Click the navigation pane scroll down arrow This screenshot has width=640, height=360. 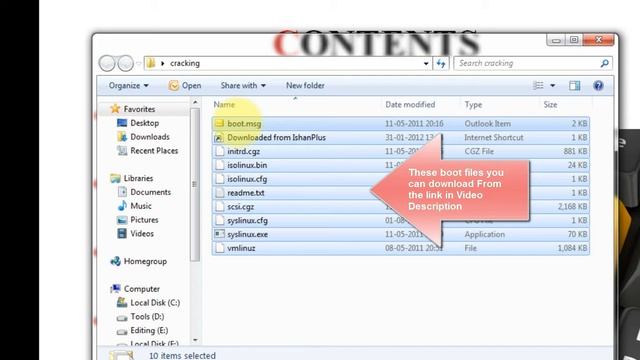pos(195,340)
